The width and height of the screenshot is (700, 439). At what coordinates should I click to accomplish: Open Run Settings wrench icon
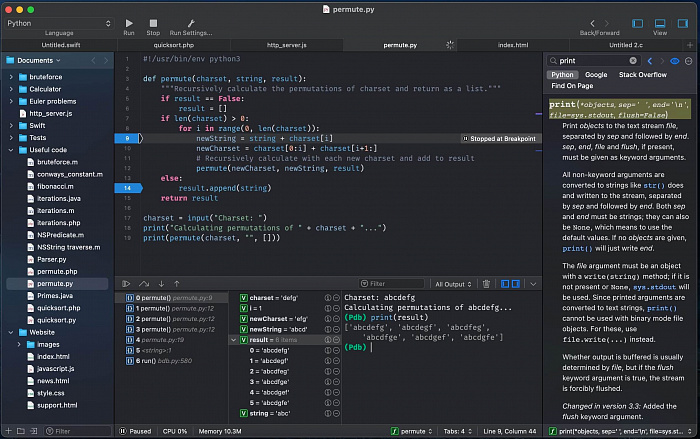[x=190, y=23]
